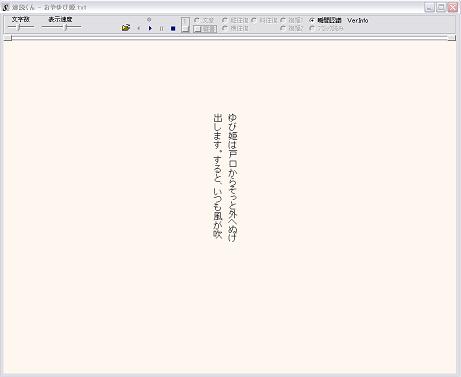Select the active radio button left of VerInfo

pyautogui.click(x=312, y=20)
